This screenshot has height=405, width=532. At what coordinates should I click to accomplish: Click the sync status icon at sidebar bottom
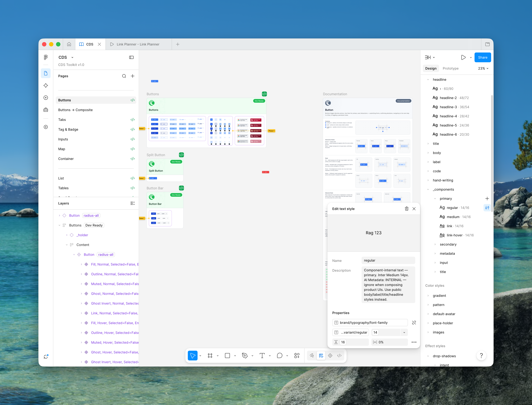pyautogui.click(x=46, y=356)
